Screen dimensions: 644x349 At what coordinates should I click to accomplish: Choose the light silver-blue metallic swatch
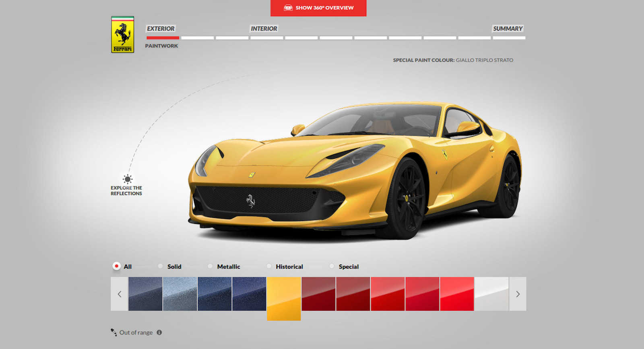[180, 294]
